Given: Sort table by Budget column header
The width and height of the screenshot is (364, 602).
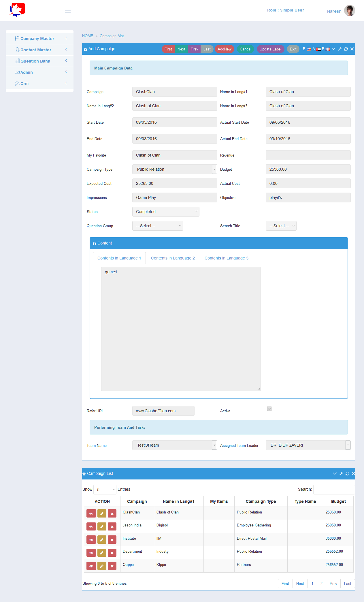Looking at the screenshot, I should pyautogui.click(x=338, y=501).
